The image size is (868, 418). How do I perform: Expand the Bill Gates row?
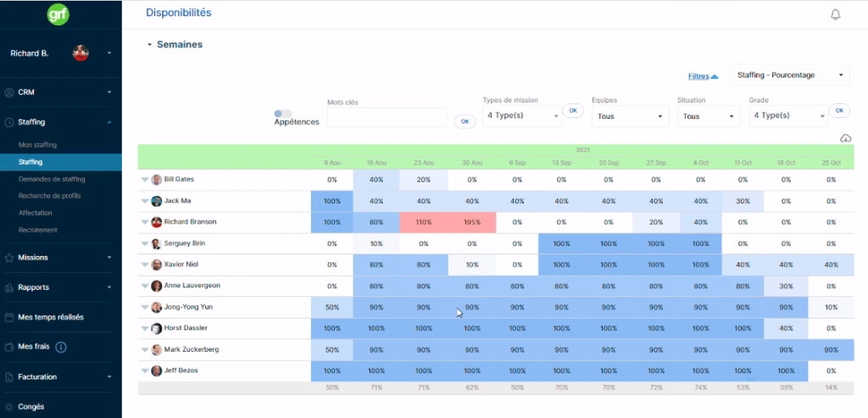pos(145,180)
